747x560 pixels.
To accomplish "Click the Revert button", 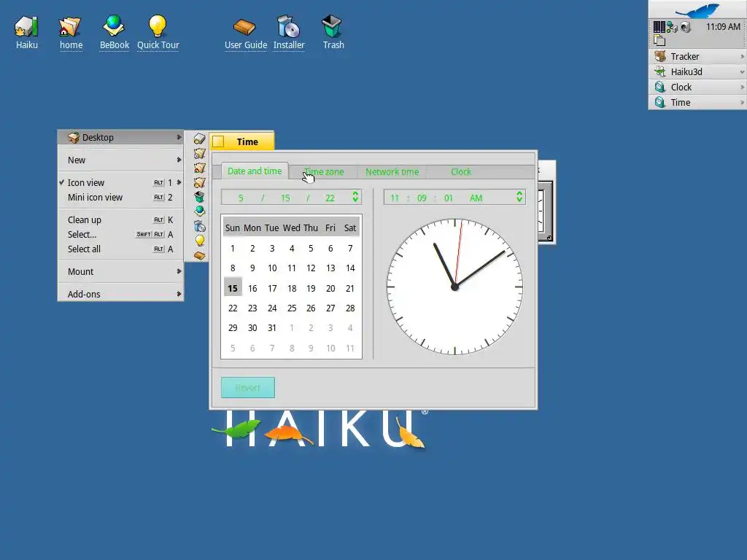I will pyautogui.click(x=248, y=388).
